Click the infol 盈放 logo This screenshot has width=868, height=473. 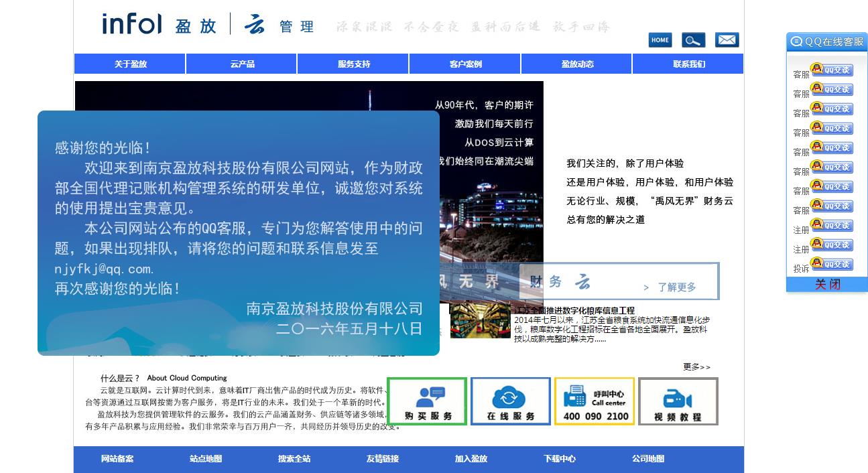pyautogui.click(x=160, y=25)
